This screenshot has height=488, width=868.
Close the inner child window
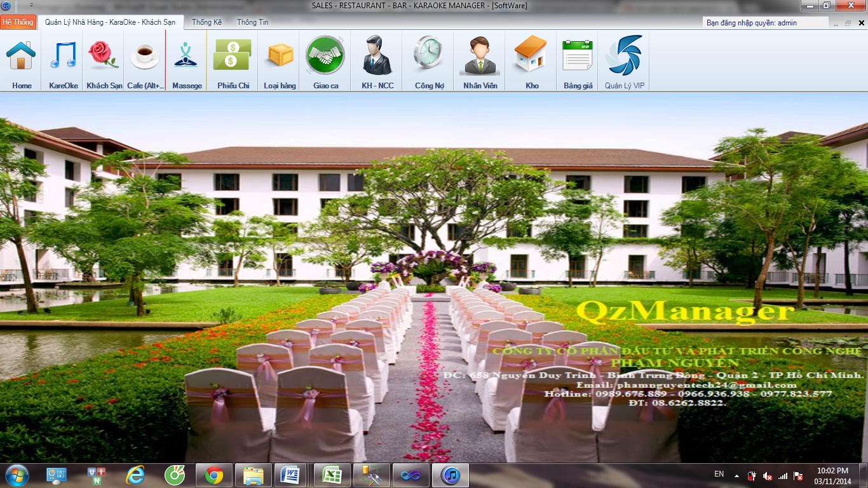pyautogui.click(x=861, y=23)
